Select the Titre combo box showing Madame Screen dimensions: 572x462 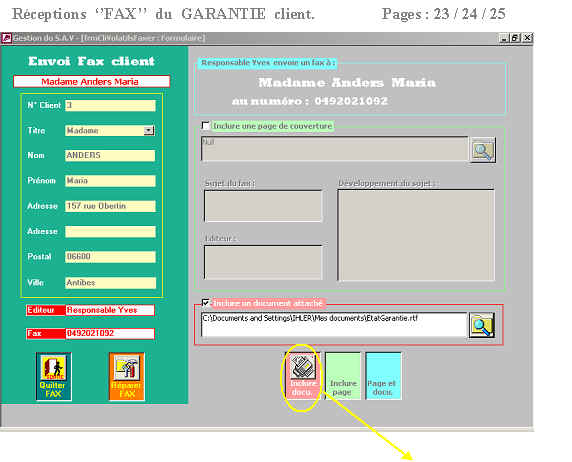110,131
